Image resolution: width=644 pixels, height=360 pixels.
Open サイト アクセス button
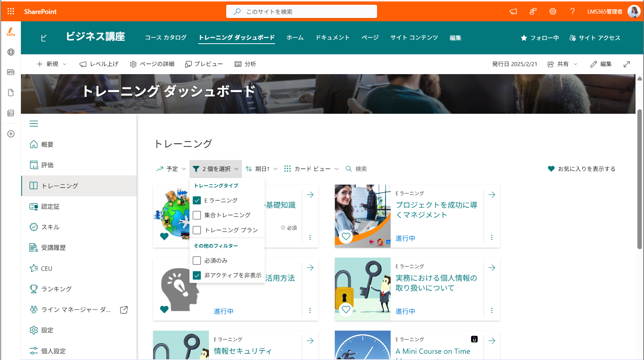pos(595,38)
